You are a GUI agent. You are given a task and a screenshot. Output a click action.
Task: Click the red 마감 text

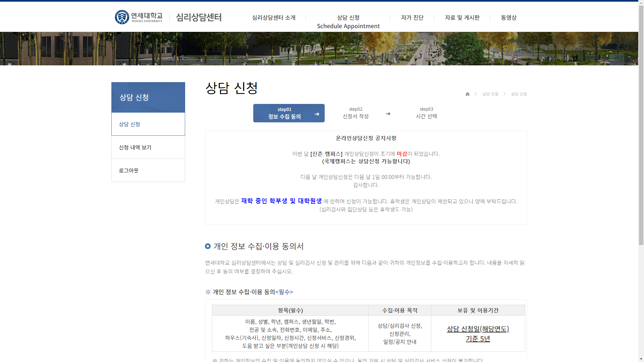(x=402, y=154)
